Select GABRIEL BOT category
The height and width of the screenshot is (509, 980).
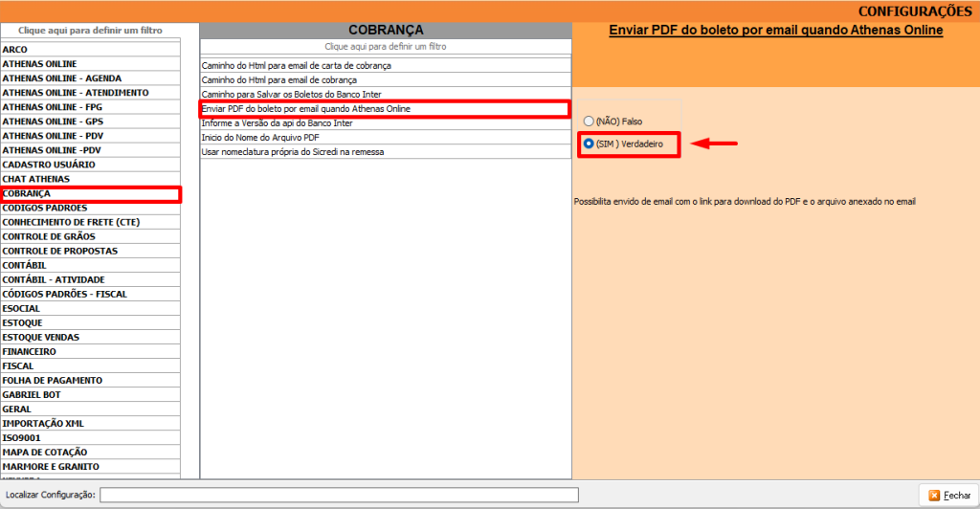pos(91,395)
